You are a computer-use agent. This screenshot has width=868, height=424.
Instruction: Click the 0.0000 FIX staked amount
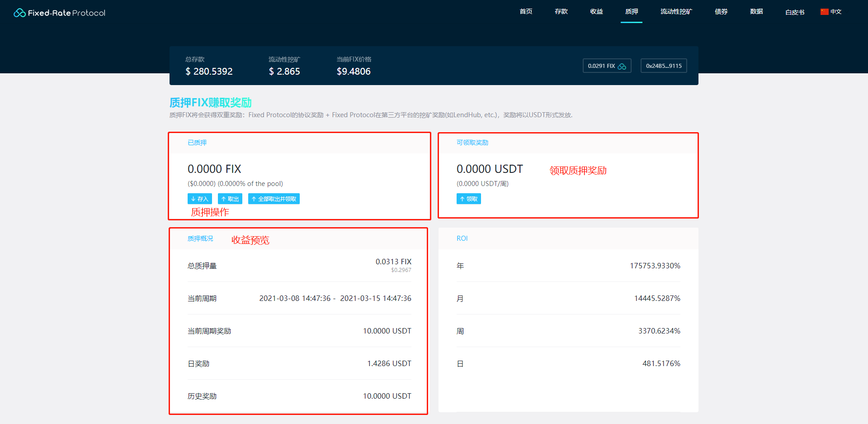pyautogui.click(x=214, y=169)
